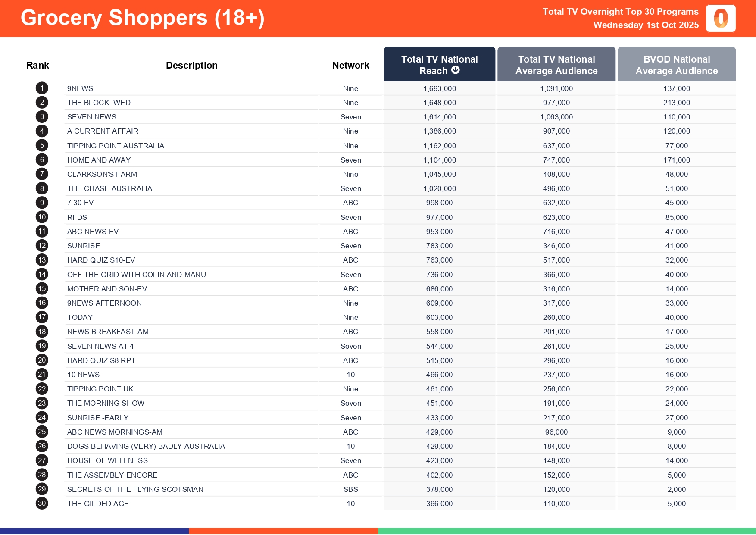Image resolution: width=756 pixels, height=535 pixels.
Task: Click THE BLOCK -WED program name
Action: (x=99, y=103)
